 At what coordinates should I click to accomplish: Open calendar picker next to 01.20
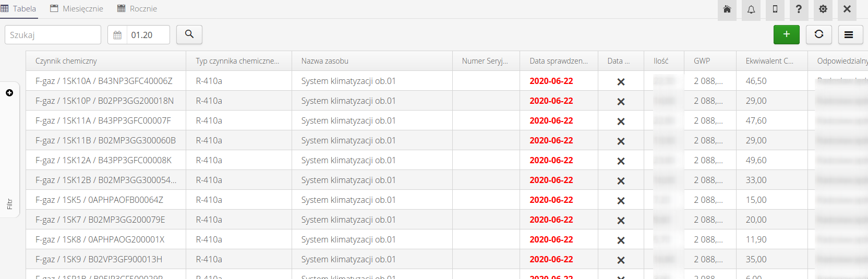pyautogui.click(x=117, y=35)
